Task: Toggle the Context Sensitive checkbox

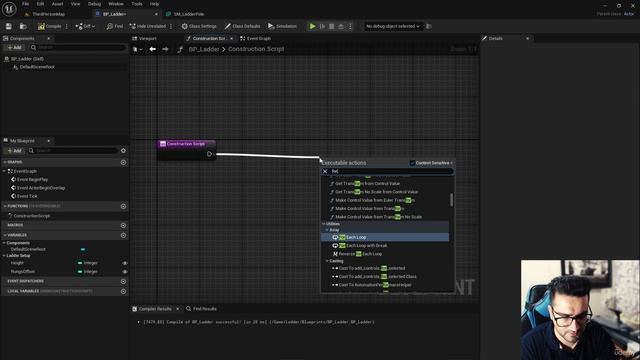Action: point(412,163)
